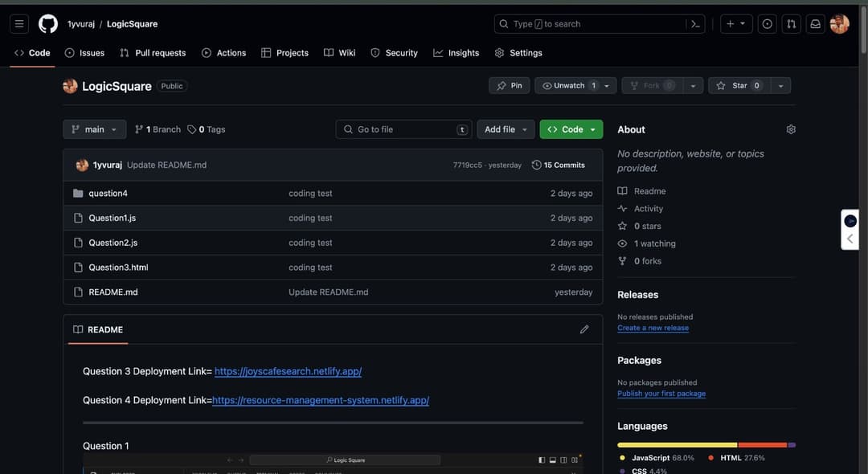Click orange HTML segment of language bar
This screenshot has height=474, width=868.
(762, 445)
